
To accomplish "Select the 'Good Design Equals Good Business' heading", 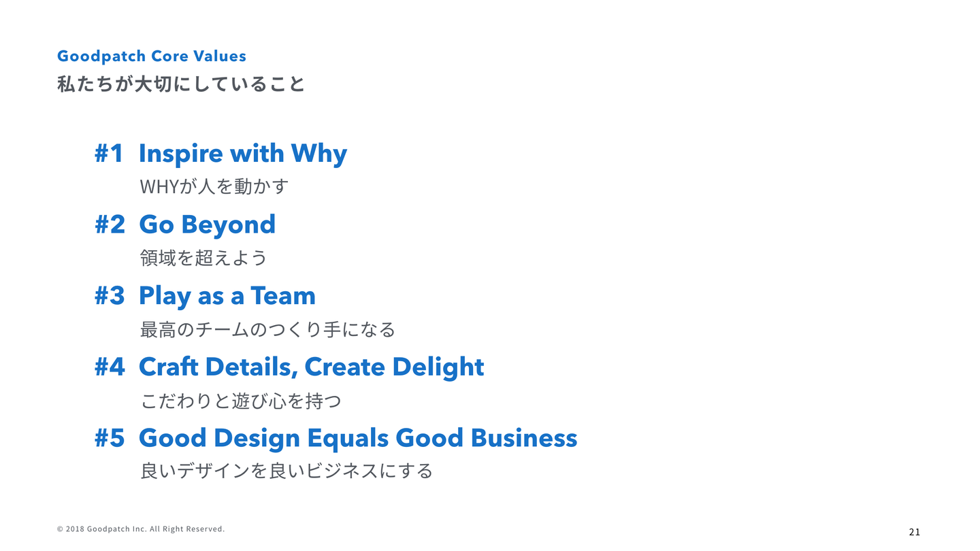I will click(357, 438).
